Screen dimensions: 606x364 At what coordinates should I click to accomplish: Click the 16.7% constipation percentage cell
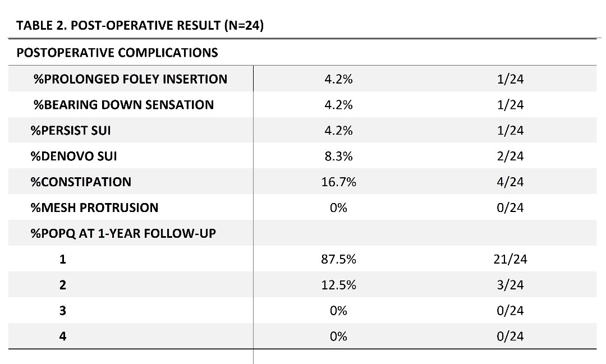(338, 182)
